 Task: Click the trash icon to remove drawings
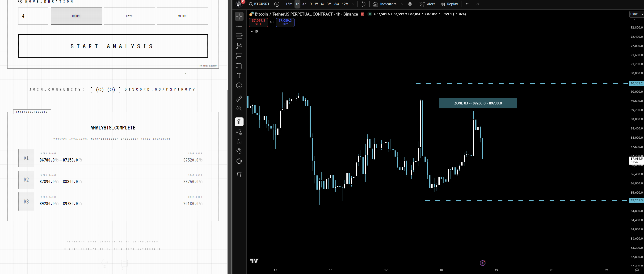point(239,174)
